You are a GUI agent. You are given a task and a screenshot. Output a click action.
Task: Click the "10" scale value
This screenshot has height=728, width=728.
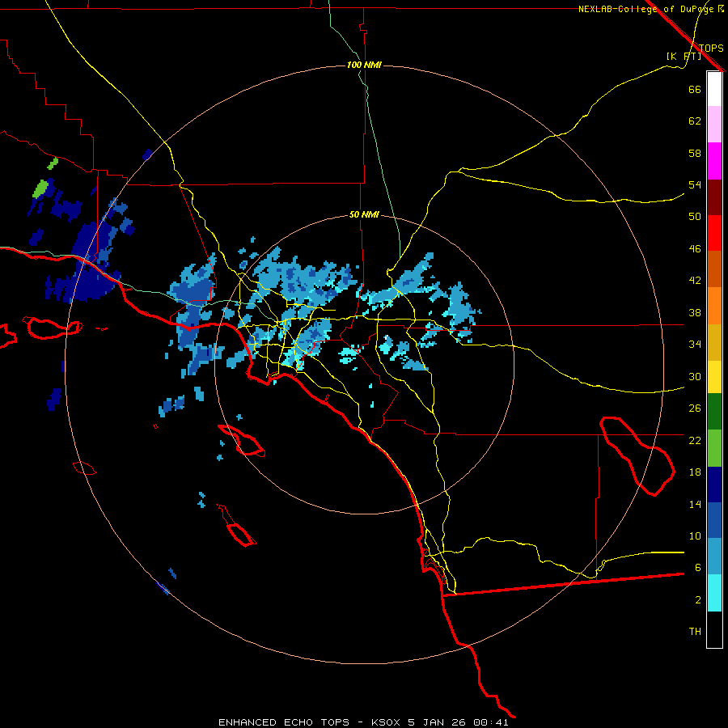tap(695, 535)
